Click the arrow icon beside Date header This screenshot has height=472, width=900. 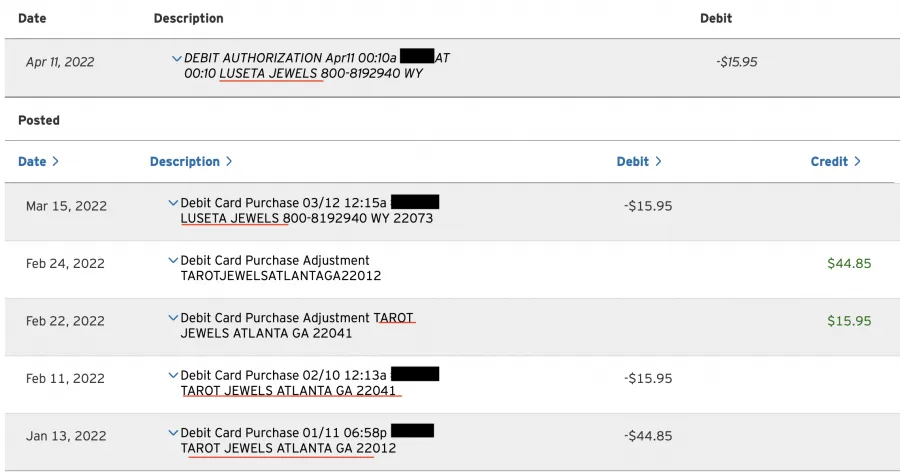(x=56, y=161)
